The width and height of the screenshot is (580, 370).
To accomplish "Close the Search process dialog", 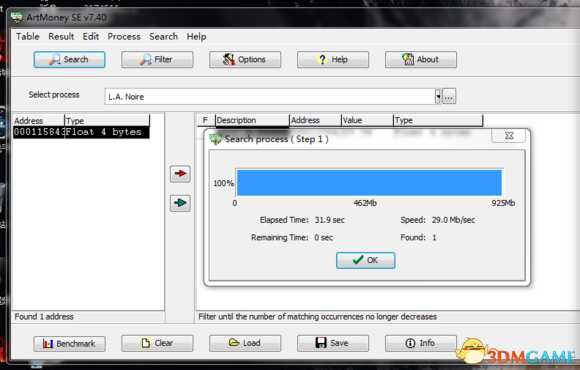I will tap(509, 136).
